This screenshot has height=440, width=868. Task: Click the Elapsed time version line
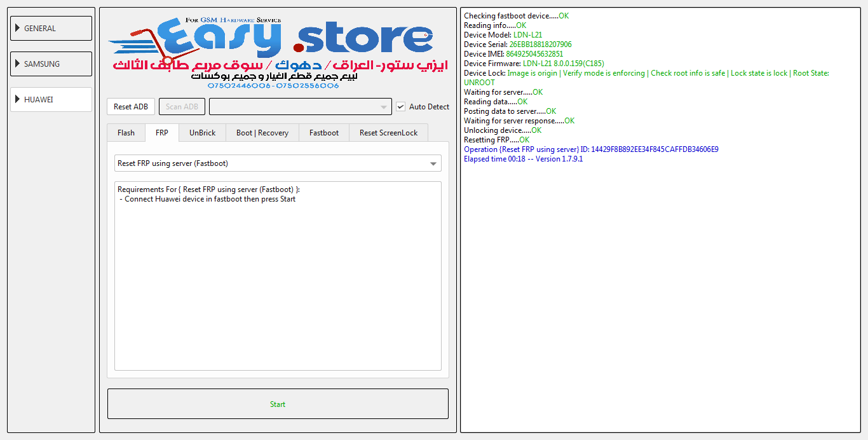pyautogui.click(x=524, y=159)
